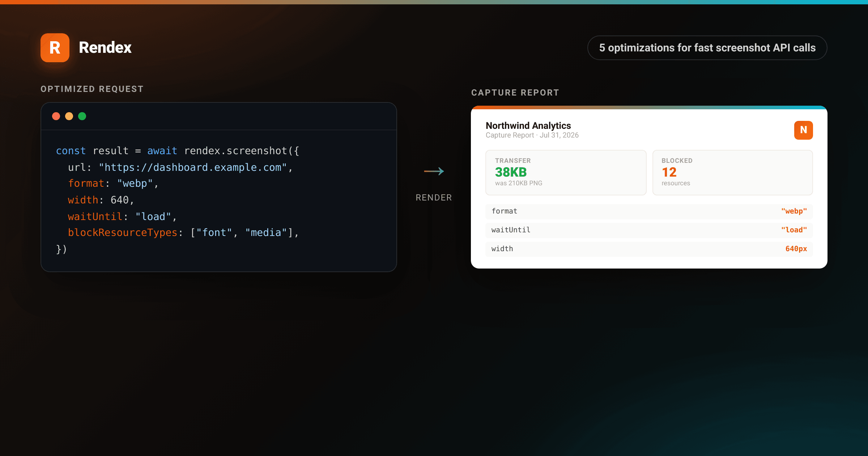Click the Northwind Analytics title
868x456 pixels.
[528, 126]
